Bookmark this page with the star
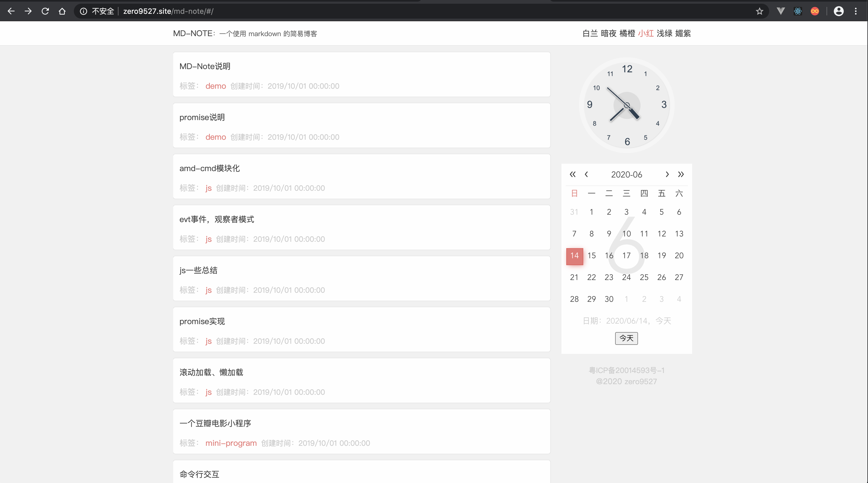Image resolution: width=868 pixels, height=483 pixels. (x=759, y=11)
